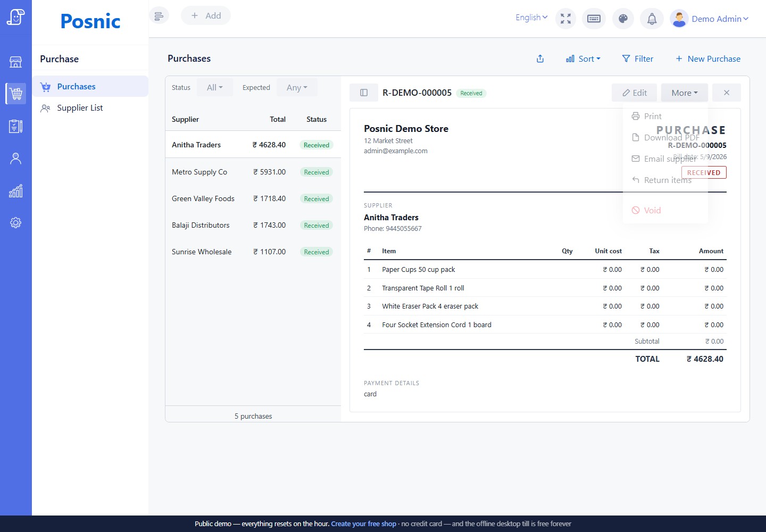The width and height of the screenshot is (766, 532).
Task: Choose Print from the More menu
Action: (665, 116)
